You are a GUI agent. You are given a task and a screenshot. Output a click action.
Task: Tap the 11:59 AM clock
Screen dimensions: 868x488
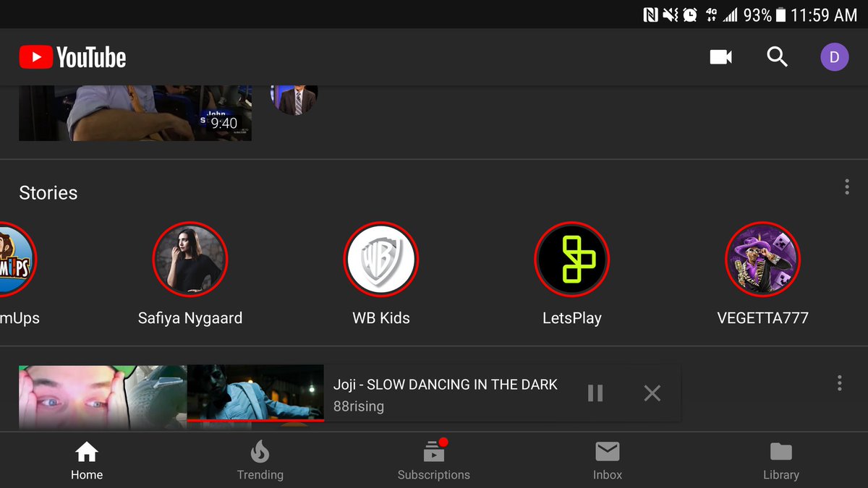(824, 14)
